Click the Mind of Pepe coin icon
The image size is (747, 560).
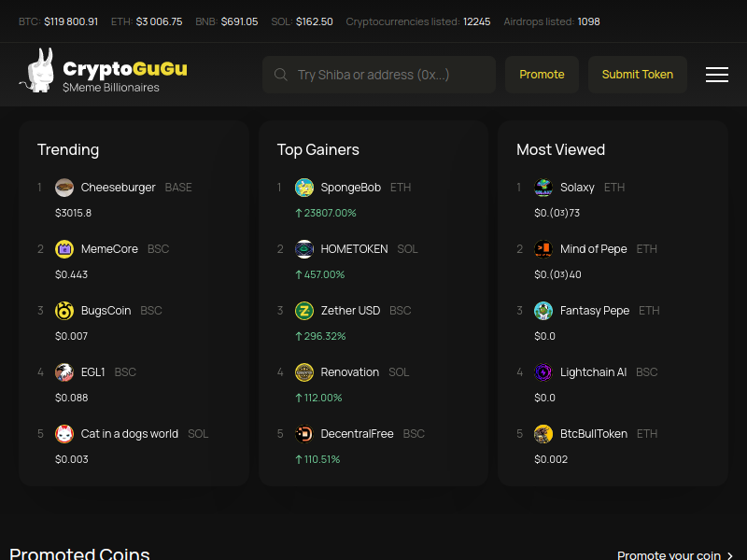pyautogui.click(x=543, y=249)
